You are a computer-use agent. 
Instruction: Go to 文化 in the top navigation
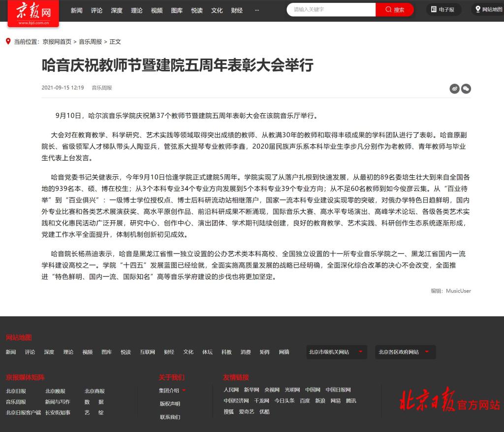pyautogui.click(x=217, y=10)
